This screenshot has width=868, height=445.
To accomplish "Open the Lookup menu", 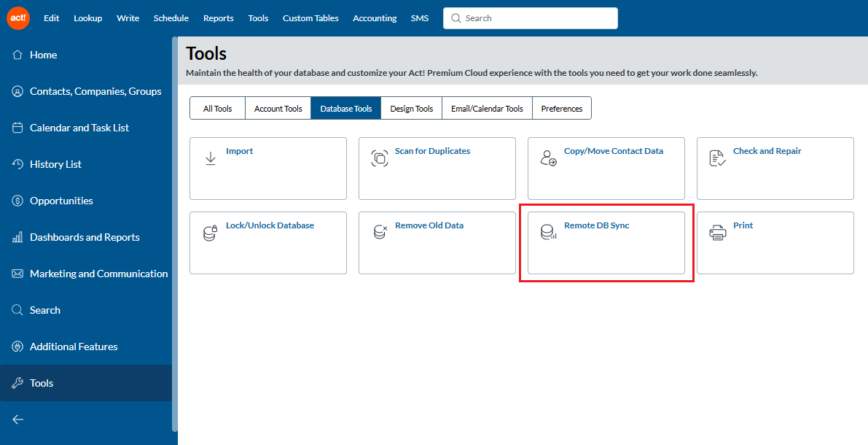I will 88,18.
